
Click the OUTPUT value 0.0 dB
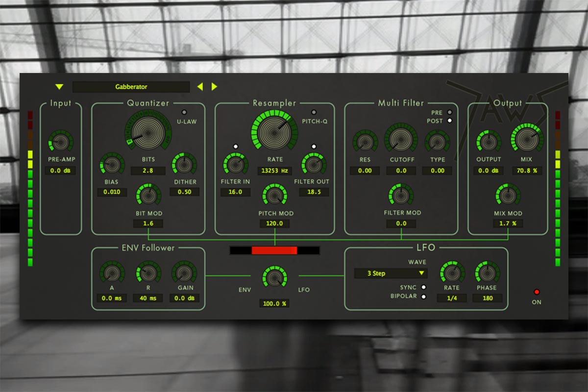488,171
